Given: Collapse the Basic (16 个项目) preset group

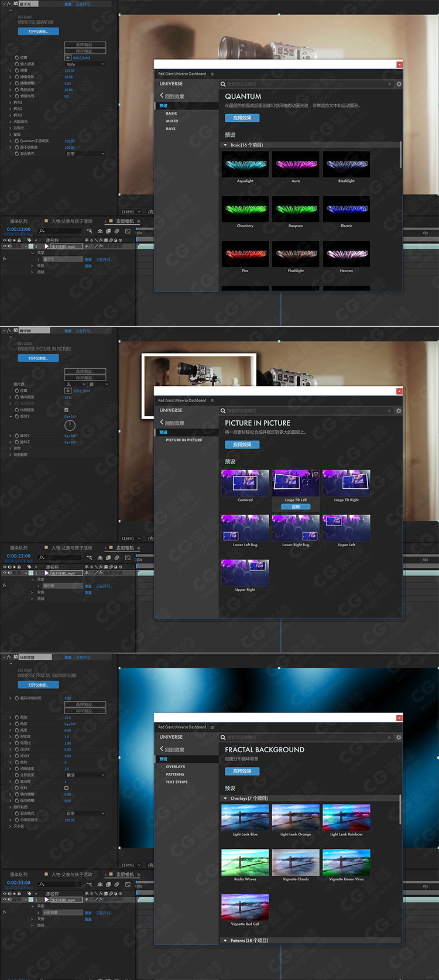Looking at the screenshot, I should (x=225, y=145).
